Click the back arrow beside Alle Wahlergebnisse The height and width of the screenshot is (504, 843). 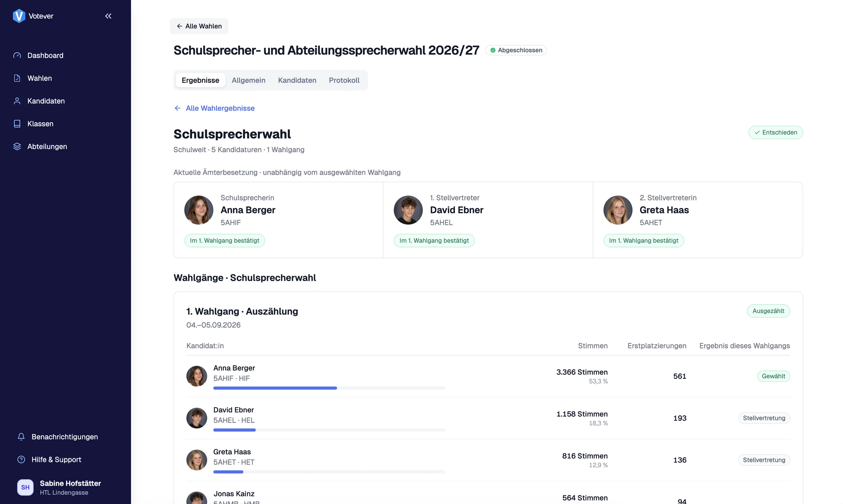point(178,108)
